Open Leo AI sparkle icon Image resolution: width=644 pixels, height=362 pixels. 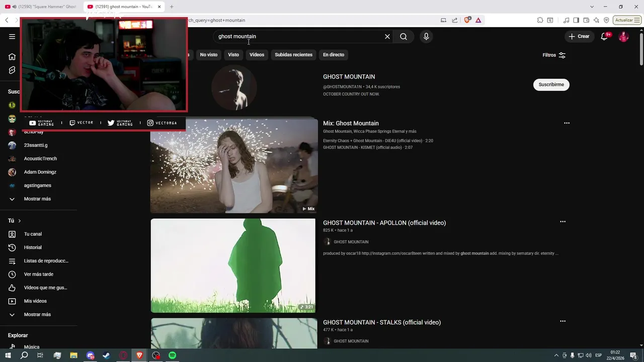pos(596,20)
